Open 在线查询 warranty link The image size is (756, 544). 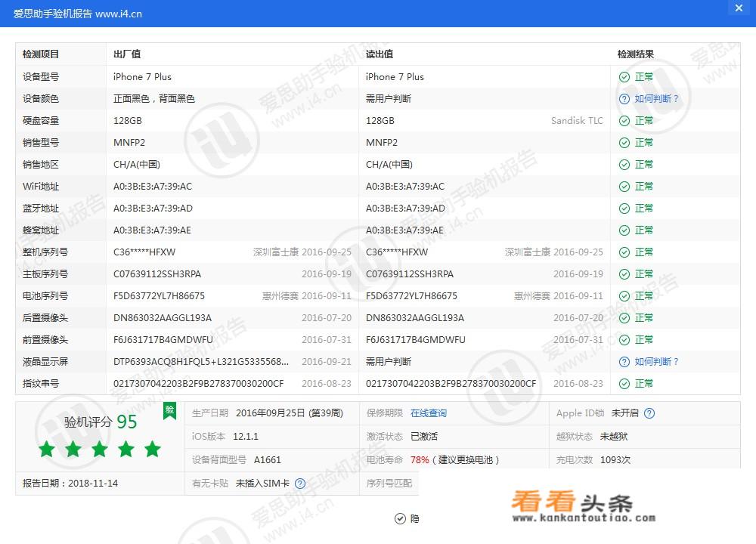(429, 413)
